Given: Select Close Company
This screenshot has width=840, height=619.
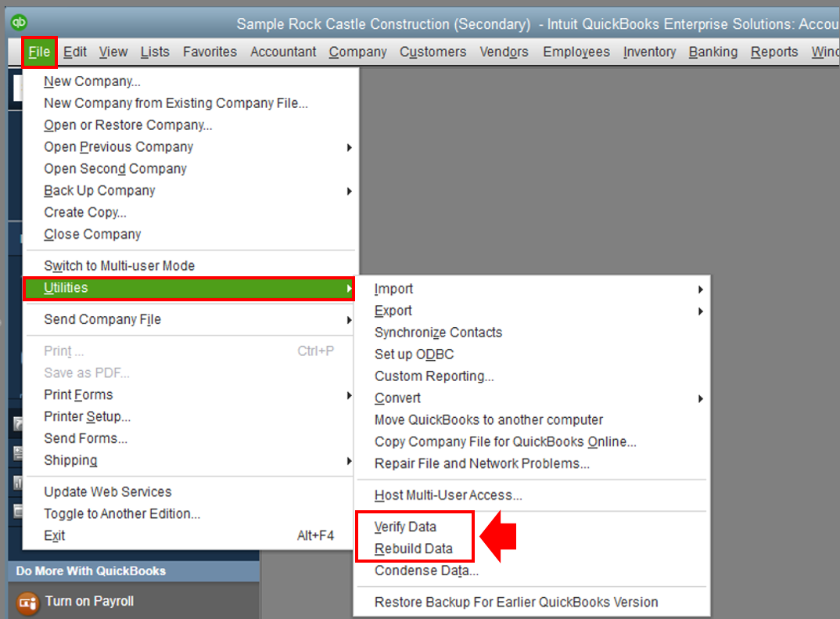Looking at the screenshot, I should (190, 235).
